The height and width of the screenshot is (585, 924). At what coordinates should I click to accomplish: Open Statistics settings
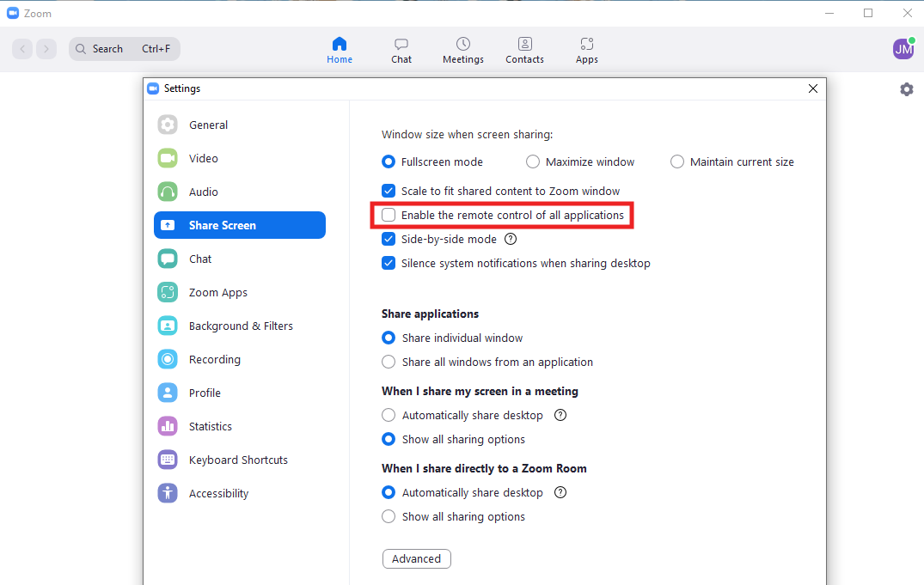coord(240,427)
